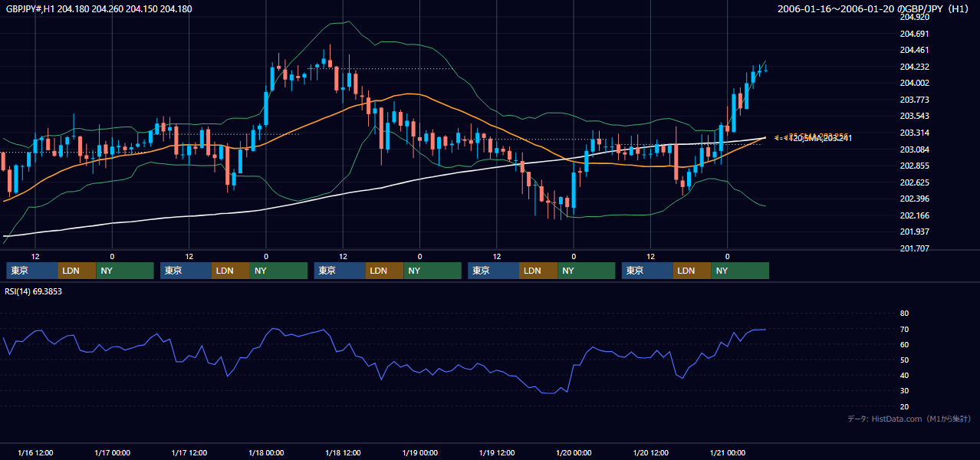Click the RSI scale value 60

[904, 344]
